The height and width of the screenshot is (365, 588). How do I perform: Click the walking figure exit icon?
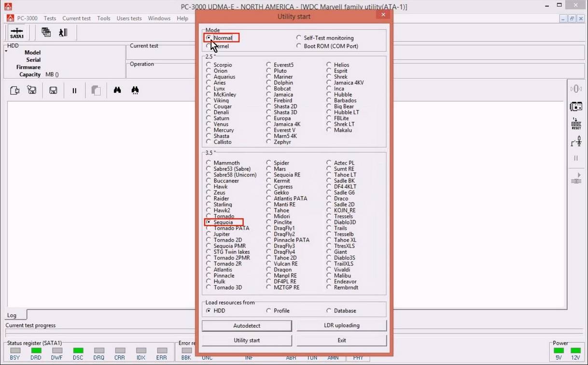coord(63,32)
